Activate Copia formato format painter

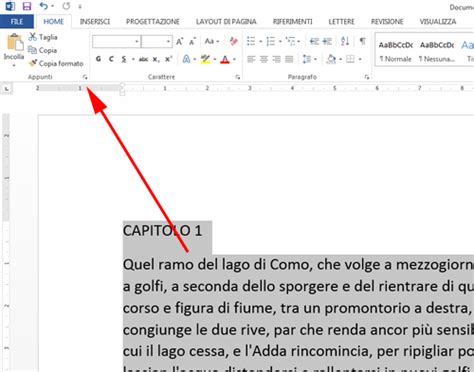(x=56, y=63)
